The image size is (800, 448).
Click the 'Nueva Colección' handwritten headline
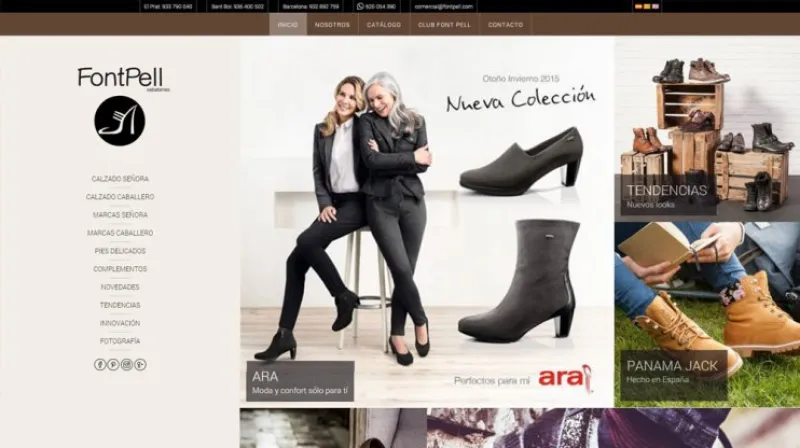click(520, 99)
